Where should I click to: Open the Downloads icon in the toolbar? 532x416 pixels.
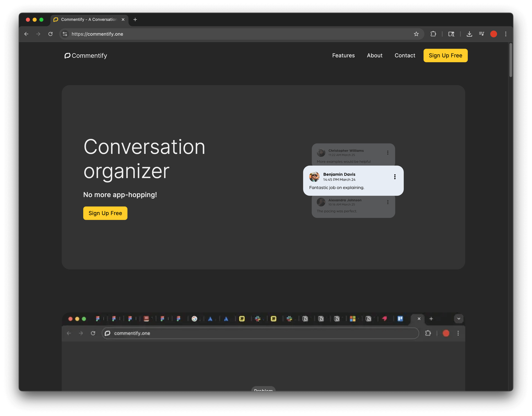click(470, 34)
